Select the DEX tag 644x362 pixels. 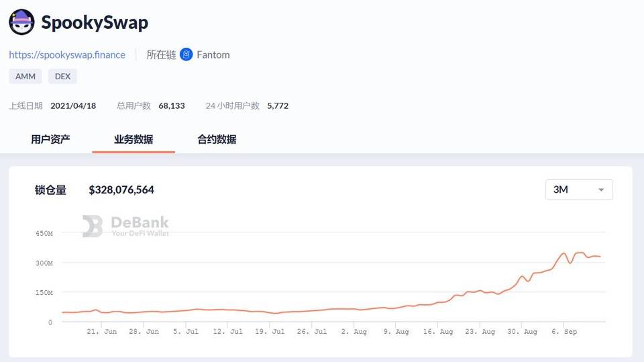pyautogui.click(x=62, y=76)
